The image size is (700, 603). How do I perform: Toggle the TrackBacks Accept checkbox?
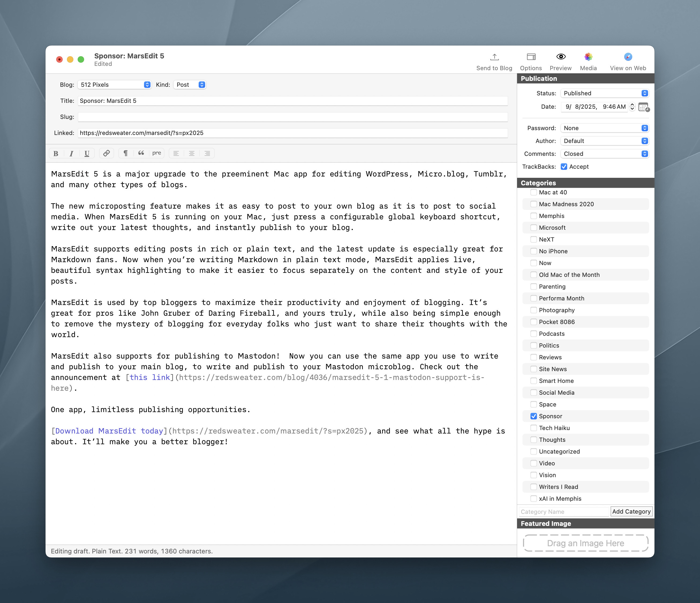coord(564,167)
